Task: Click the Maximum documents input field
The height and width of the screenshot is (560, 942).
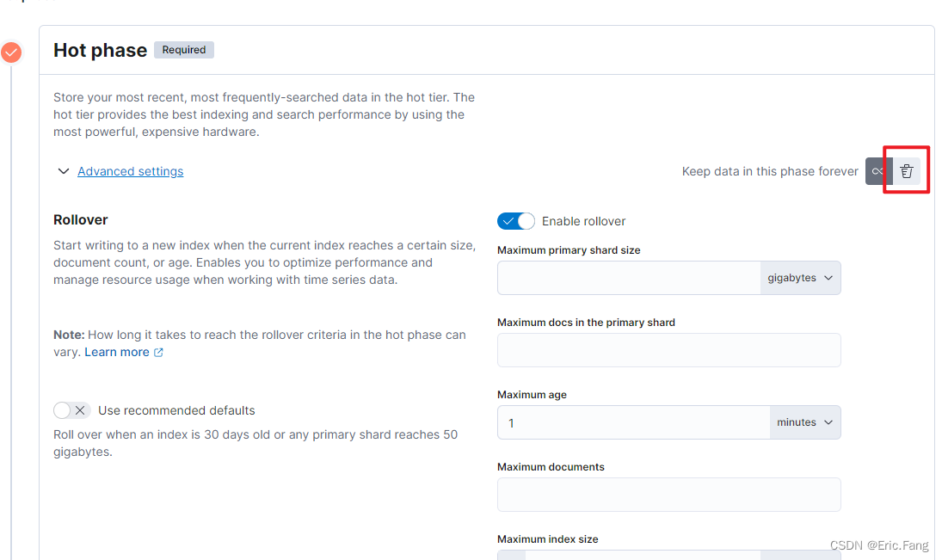Action: pyautogui.click(x=668, y=494)
